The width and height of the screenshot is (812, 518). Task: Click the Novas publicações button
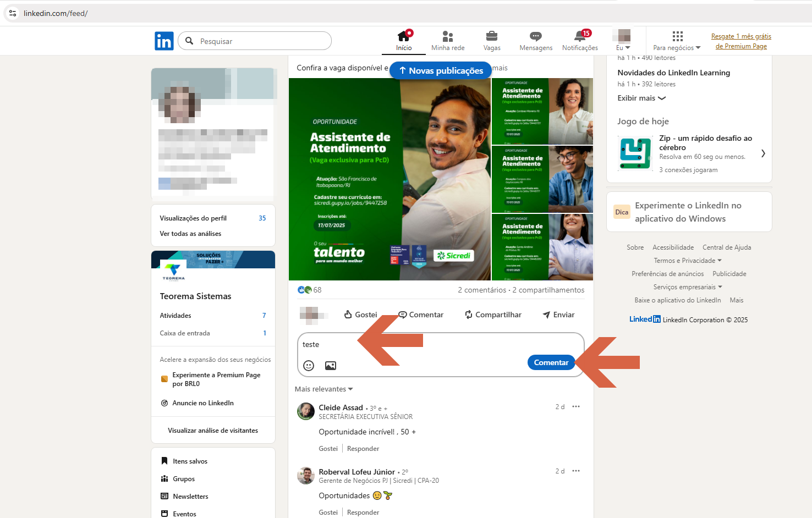[x=441, y=70]
